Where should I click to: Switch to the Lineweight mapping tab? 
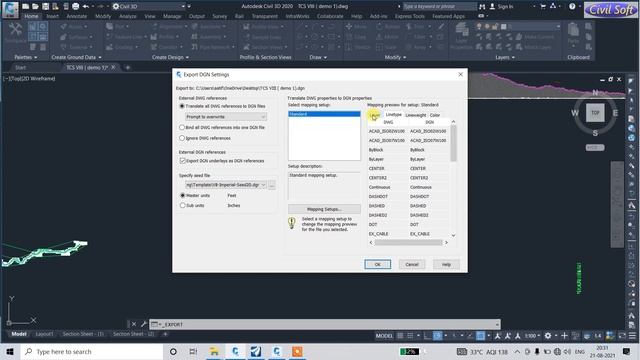[416, 116]
